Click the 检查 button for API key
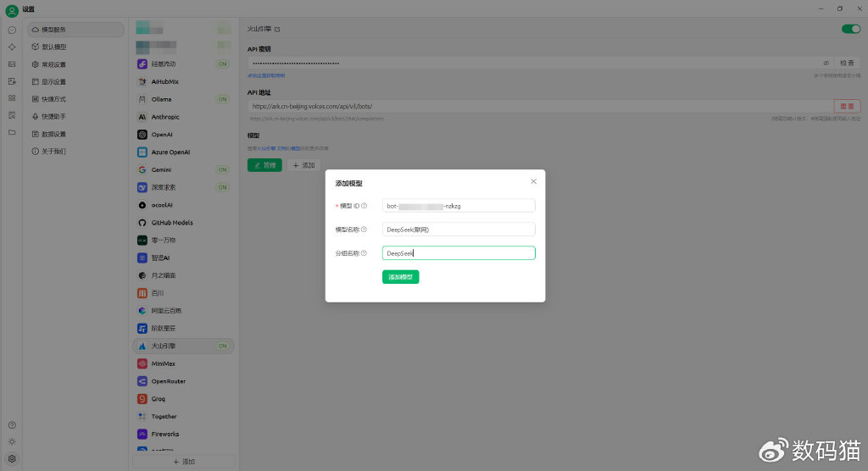Viewport: 868px width, 471px height. point(846,64)
